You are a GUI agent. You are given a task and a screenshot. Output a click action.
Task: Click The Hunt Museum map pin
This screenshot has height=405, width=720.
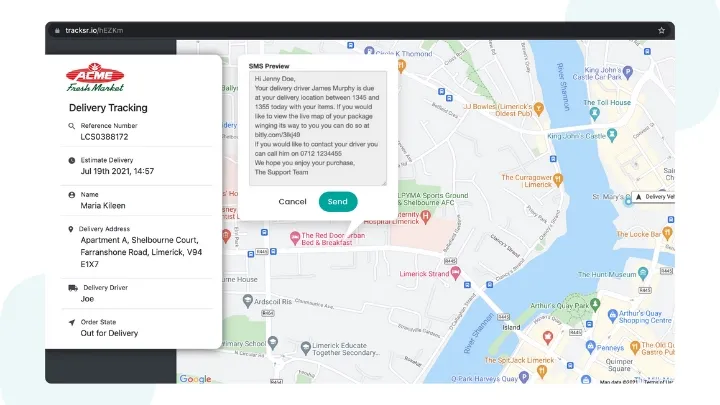(x=643, y=274)
